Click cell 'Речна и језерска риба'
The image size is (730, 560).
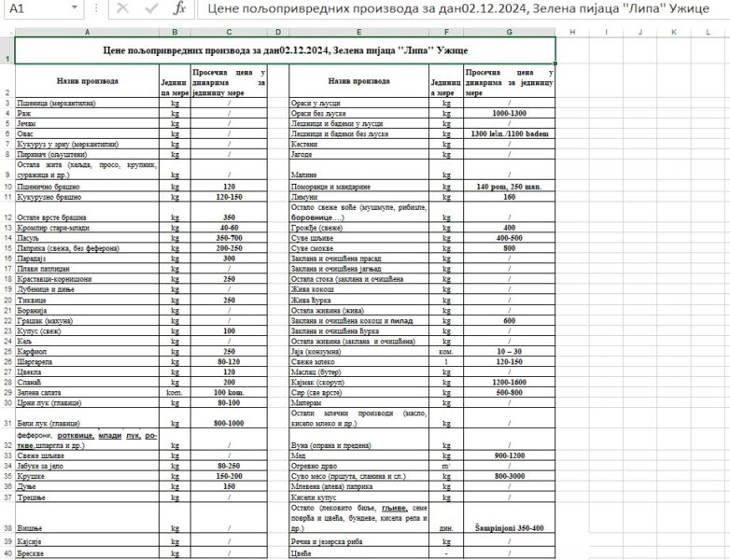click(x=359, y=541)
